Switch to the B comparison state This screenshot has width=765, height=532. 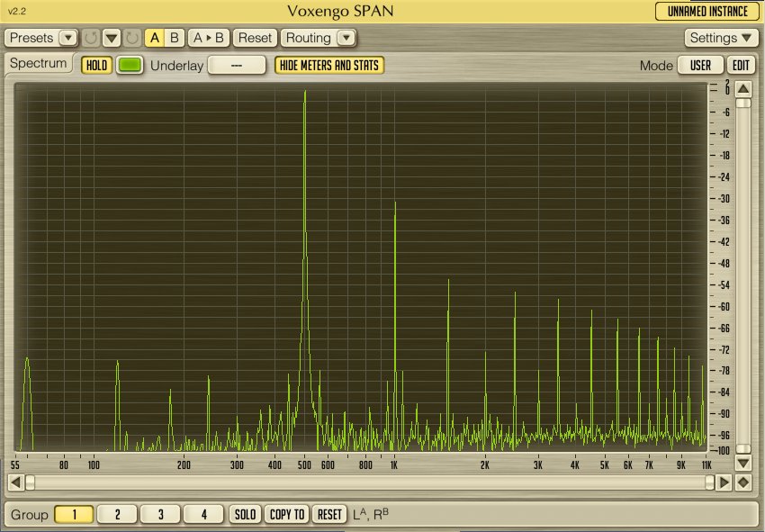pyautogui.click(x=175, y=38)
